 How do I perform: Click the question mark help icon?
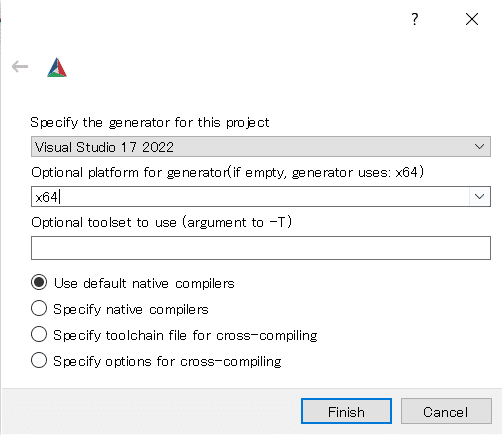pos(414,19)
